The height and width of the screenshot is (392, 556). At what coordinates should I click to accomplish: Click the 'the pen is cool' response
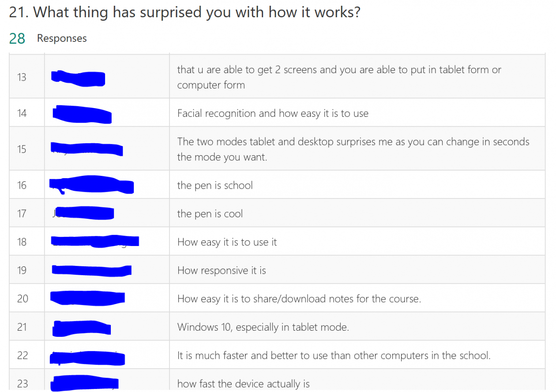click(210, 214)
